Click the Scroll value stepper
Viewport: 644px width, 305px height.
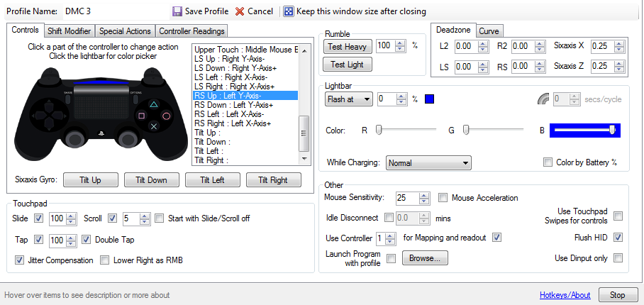click(145, 218)
